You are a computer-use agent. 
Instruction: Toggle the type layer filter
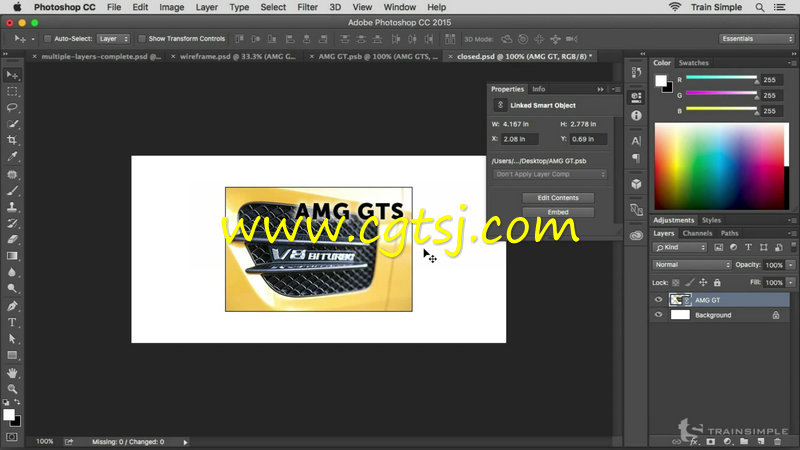click(748, 247)
